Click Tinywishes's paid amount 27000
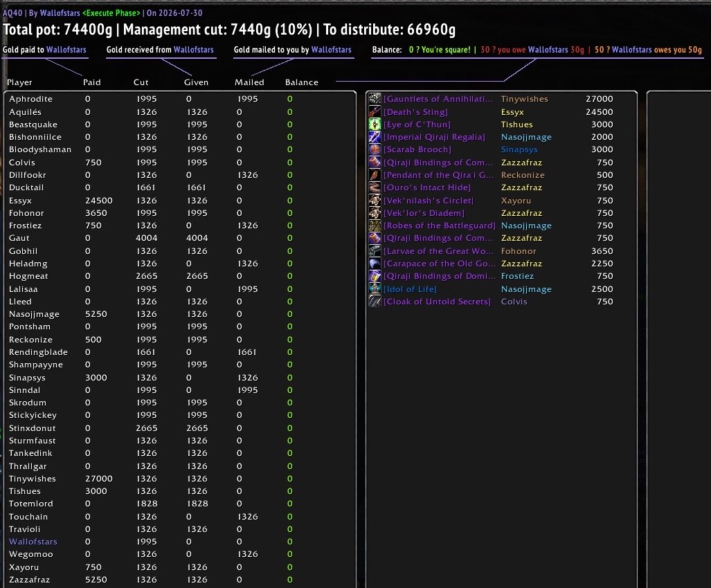711x588 pixels. point(99,479)
